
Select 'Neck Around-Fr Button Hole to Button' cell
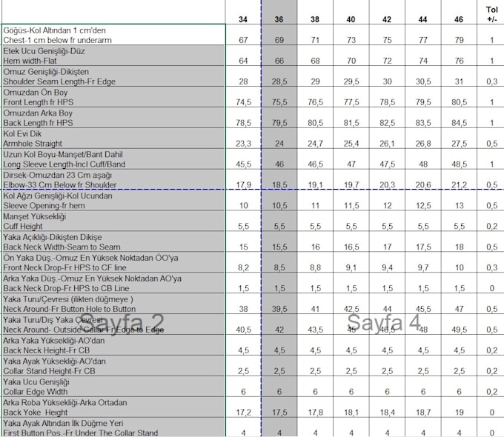[113, 304]
